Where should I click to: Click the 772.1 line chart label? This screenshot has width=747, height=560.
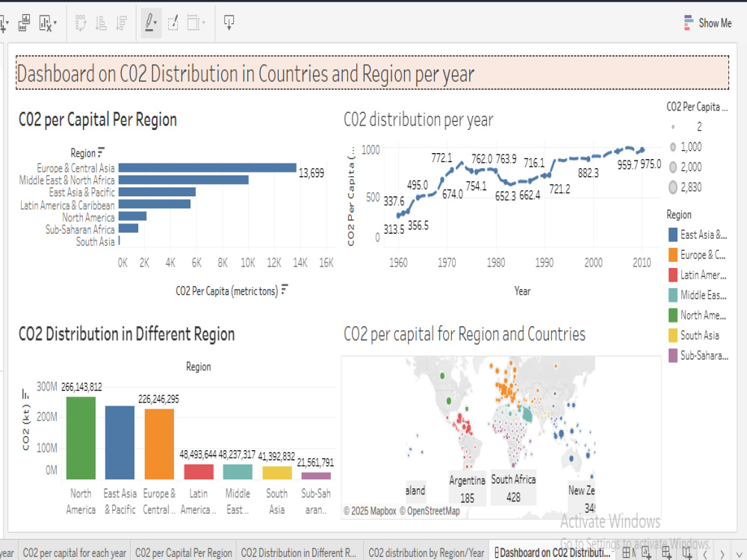pos(441,158)
